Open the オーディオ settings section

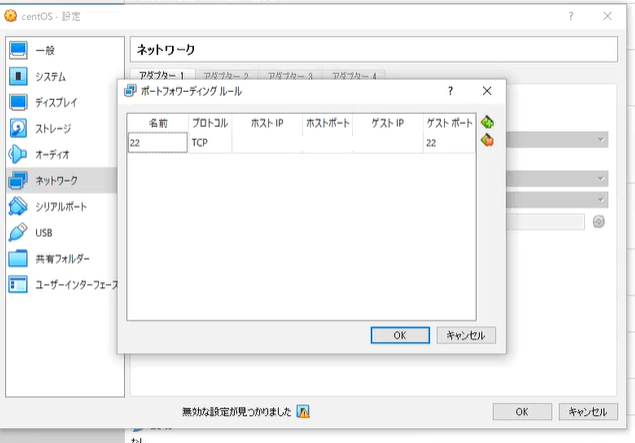click(x=65, y=154)
